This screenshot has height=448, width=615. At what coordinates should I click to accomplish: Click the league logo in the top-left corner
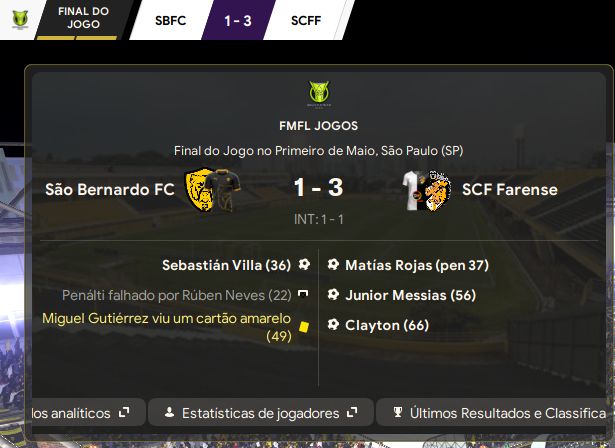pos(17,18)
